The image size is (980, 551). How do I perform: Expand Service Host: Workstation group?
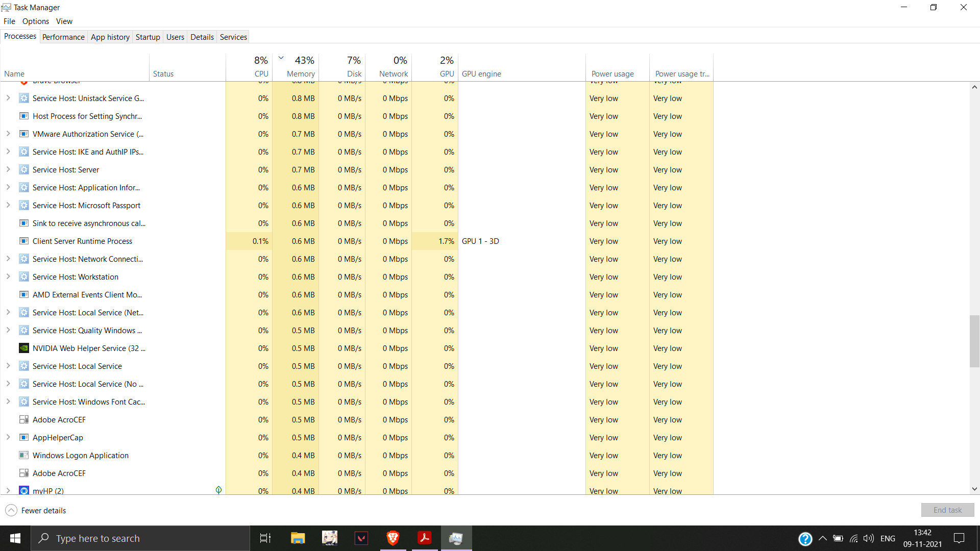[8, 277]
